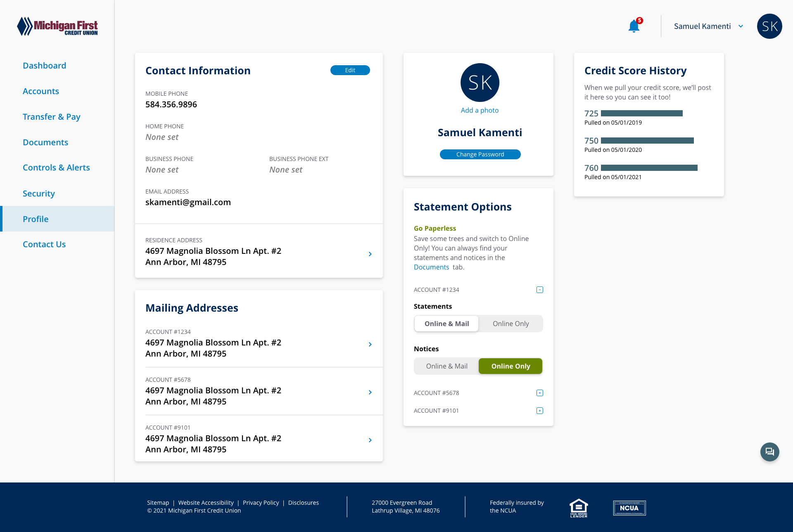Click the SK avatar in the top header

pos(769,26)
